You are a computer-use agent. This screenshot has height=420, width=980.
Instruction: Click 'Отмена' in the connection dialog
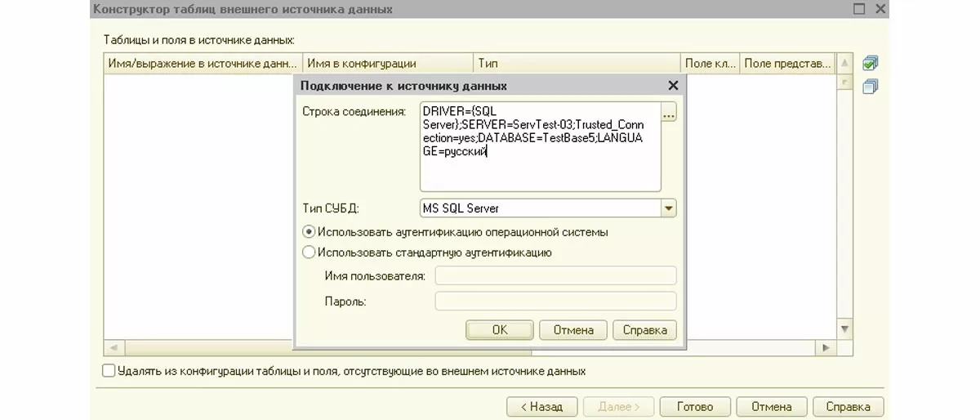[572, 330]
